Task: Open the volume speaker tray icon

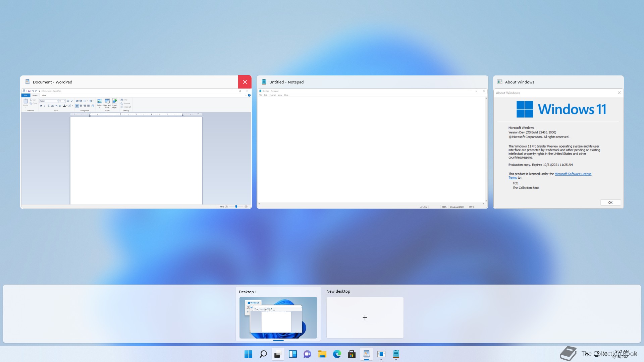Action: pos(605,354)
